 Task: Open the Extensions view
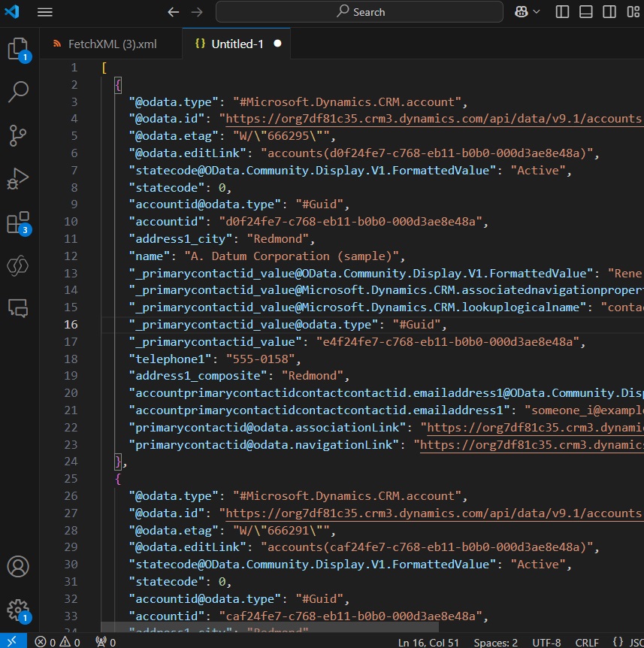click(x=18, y=223)
